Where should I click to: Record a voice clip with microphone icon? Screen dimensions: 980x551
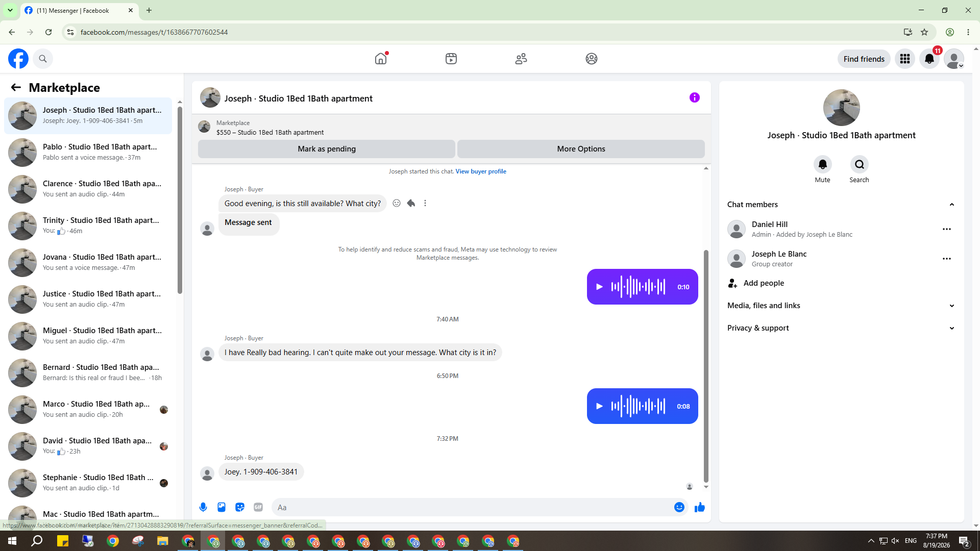203,507
